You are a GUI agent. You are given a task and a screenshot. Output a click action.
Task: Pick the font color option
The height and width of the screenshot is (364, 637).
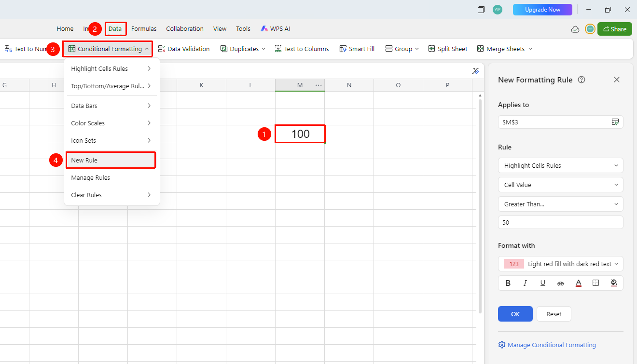click(x=578, y=283)
